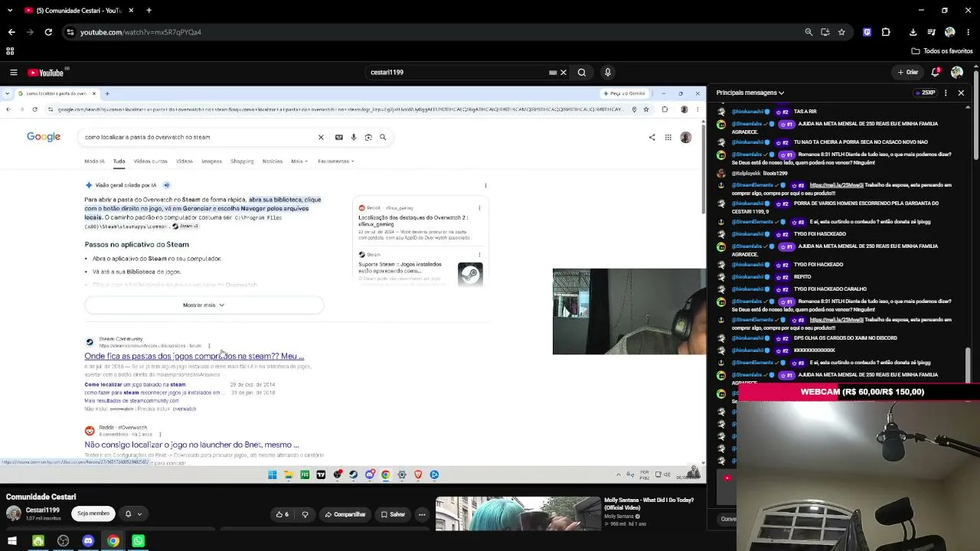Go to the YouTube home logo
Image resolution: width=980 pixels, height=551 pixels.
click(x=46, y=73)
